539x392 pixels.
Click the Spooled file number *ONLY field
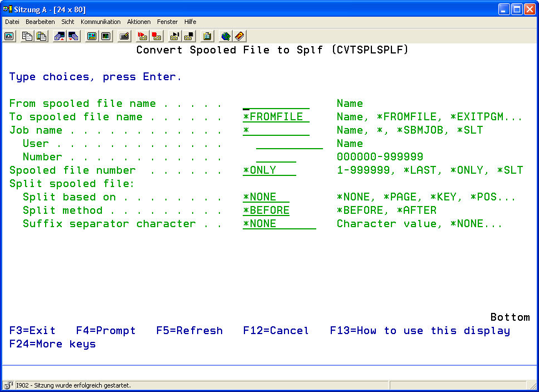pos(269,170)
